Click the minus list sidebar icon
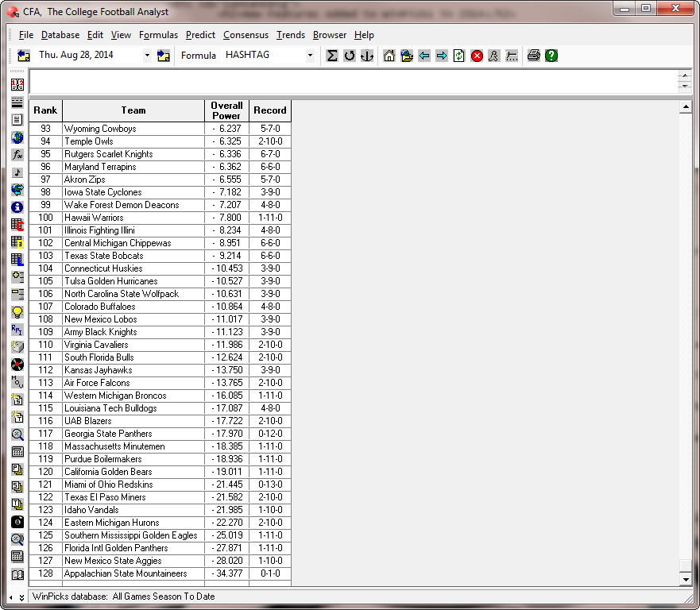The image size is (700, 610). 17,294
